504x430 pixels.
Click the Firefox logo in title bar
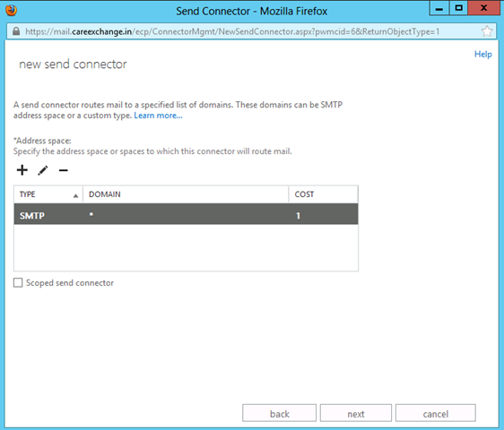tap(12, 10)
